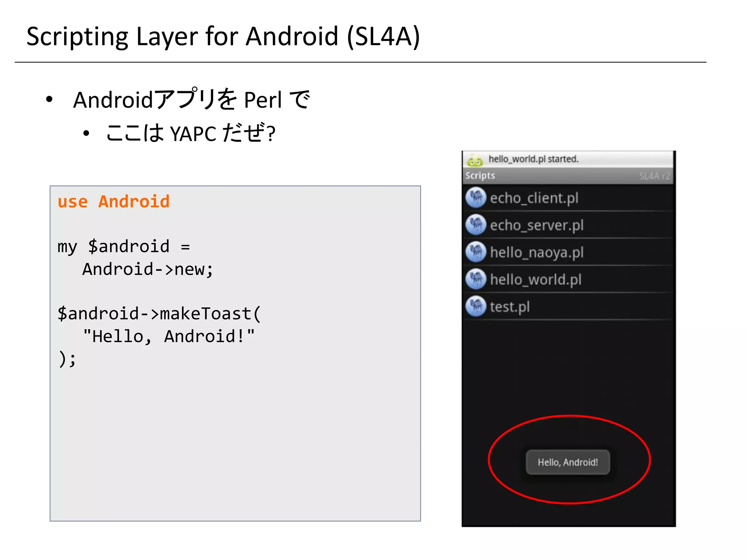The height and width of the screenshot is (560, 747).
Task: Click the Perl icon beside echo_client.pl
Action: coord(476,198)
